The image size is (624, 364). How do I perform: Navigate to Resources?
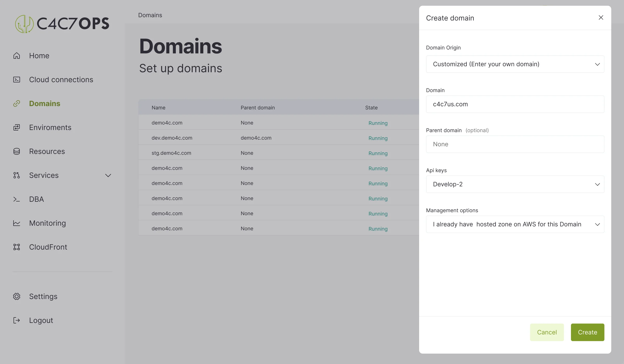tap(47, 151)
